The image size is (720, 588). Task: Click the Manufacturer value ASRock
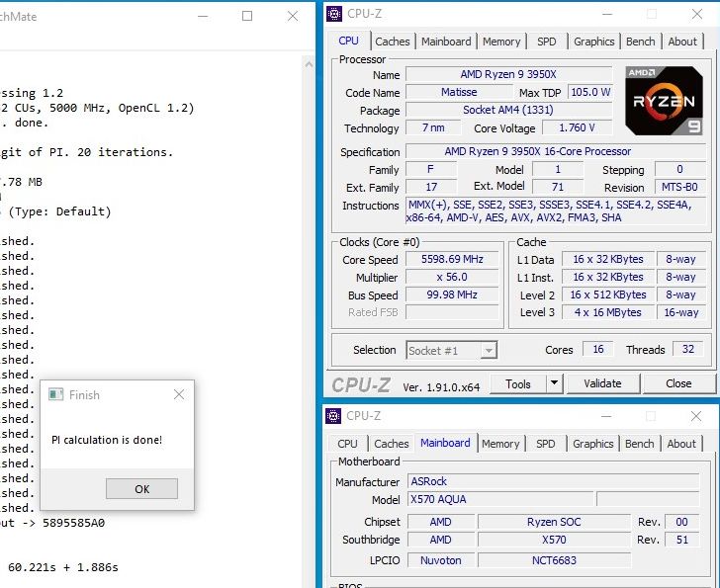(x=553, y=481)
